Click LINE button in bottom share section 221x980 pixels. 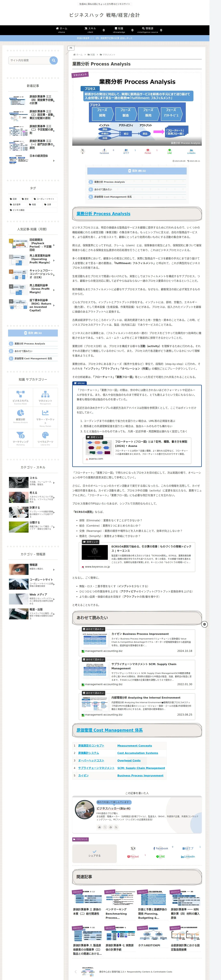(x=161, y=857)
